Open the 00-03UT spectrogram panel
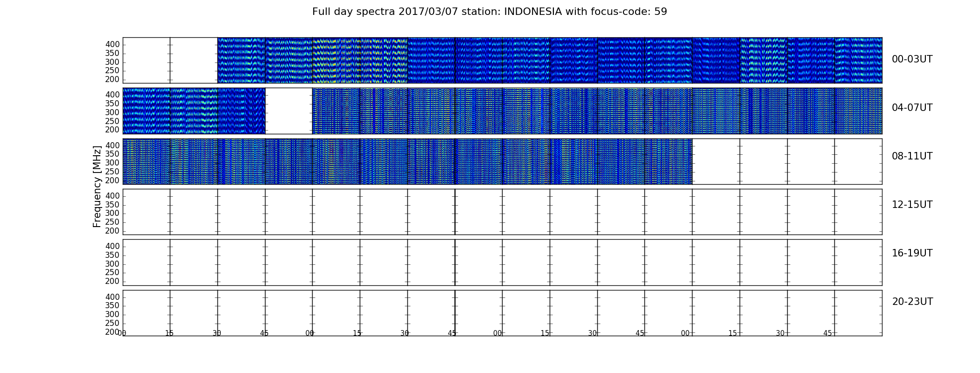The width and height of the screenshot is (980, 373). click(x=502, y=60)
